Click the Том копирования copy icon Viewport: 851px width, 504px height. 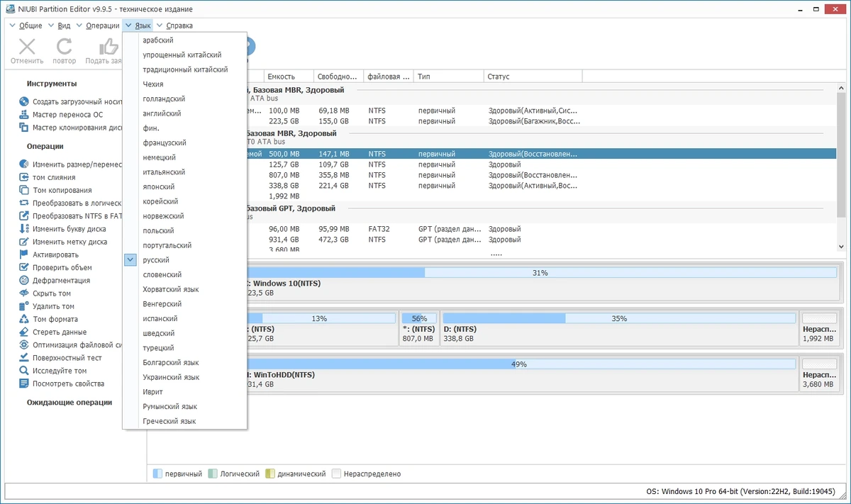click(x=24, y=190)
